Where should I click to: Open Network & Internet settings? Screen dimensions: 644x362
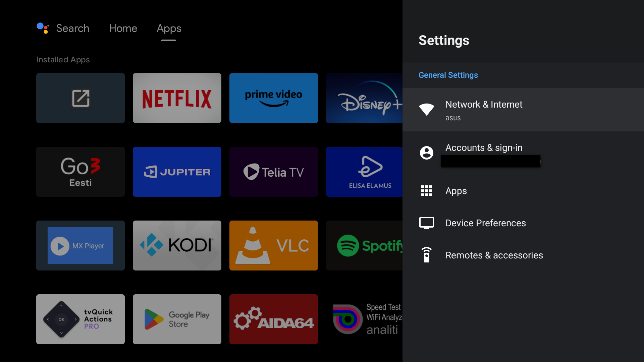tap(523, 110)
